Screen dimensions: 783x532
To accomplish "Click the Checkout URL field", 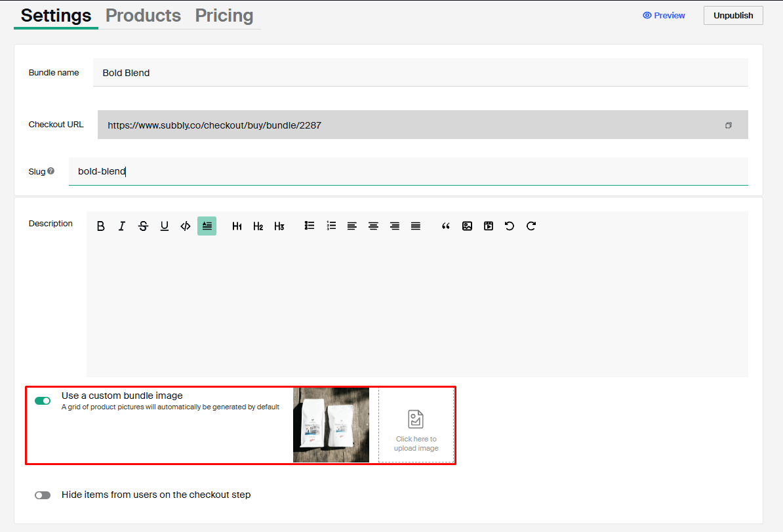I will tap(422, 125).
